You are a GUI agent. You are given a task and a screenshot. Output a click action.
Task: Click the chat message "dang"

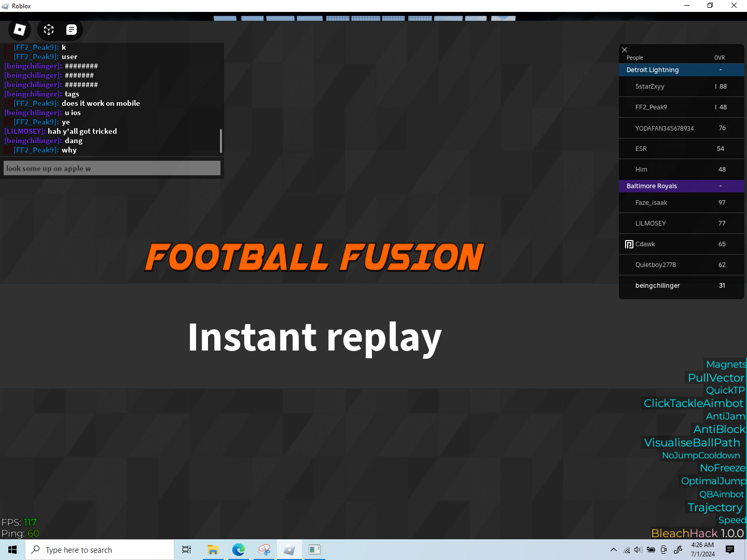74,141
